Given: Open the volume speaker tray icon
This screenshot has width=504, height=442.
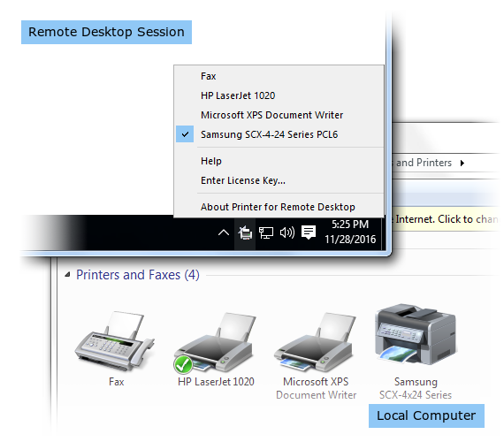Looking at the screenshot, I should click(x=287, y=232).
